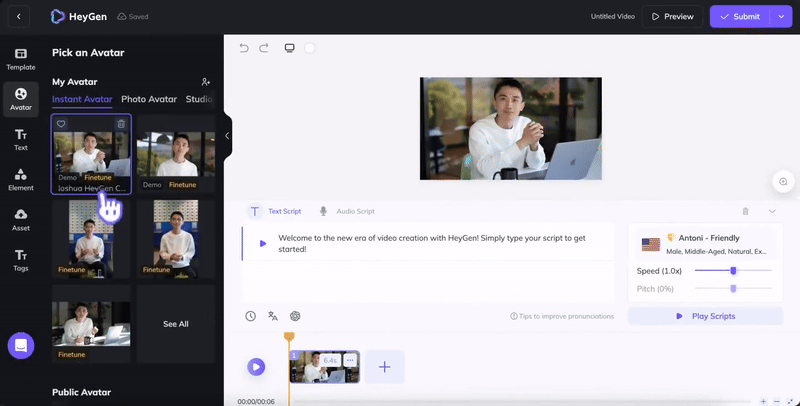Collapse the script section with chevron
Screen dimensions: 800x406
pyautogui.click(x=772, y=212)
